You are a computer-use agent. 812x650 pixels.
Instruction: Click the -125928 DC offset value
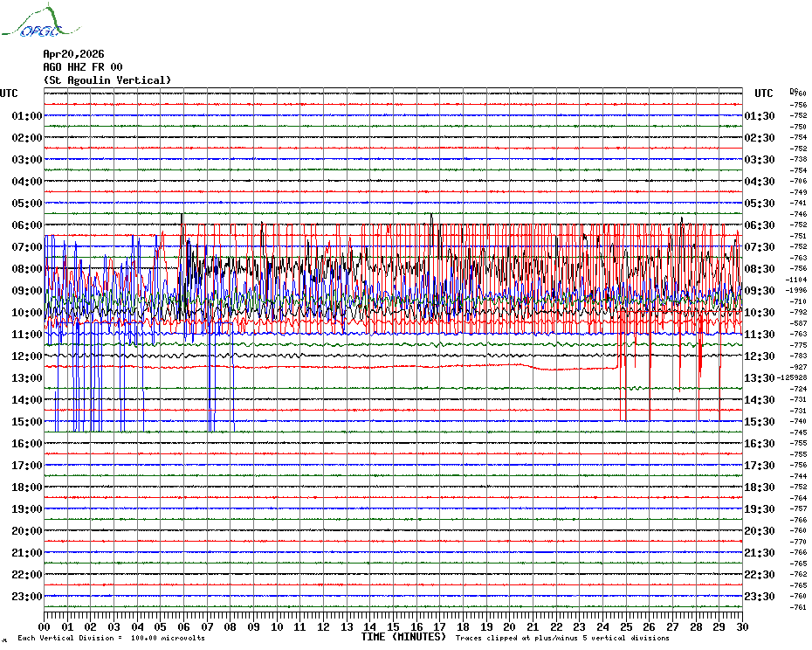pyautogui.click(x=793, y=378)
